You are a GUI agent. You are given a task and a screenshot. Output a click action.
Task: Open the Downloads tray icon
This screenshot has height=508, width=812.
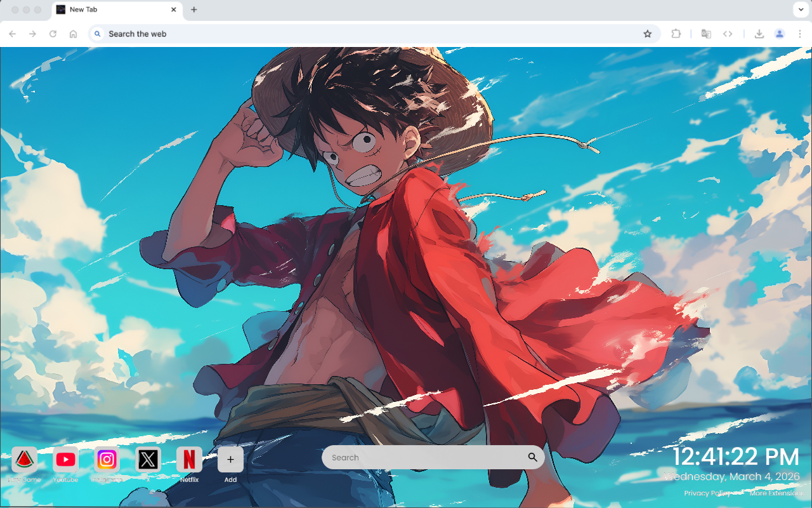(759, 34)
